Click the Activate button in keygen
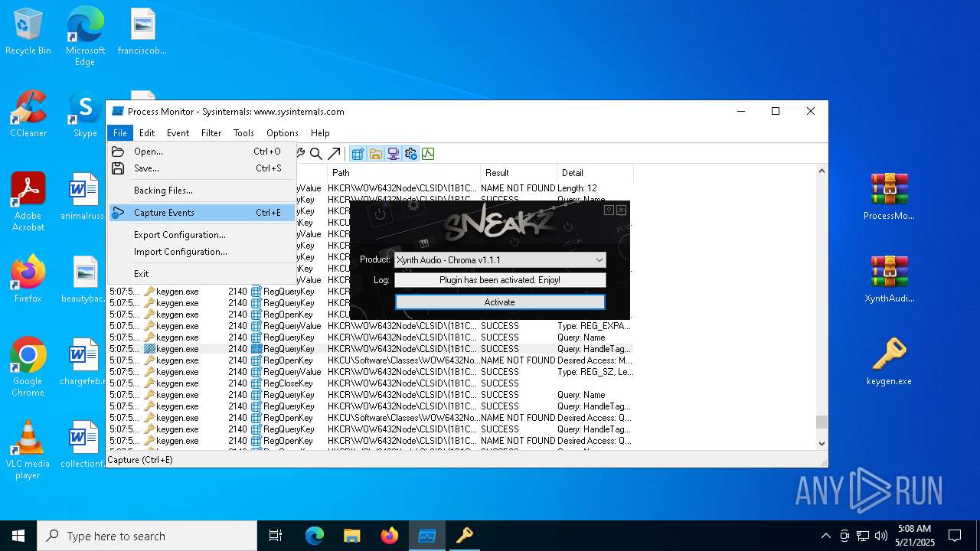The height and width of the screenshot is (551, 980). 500,302
